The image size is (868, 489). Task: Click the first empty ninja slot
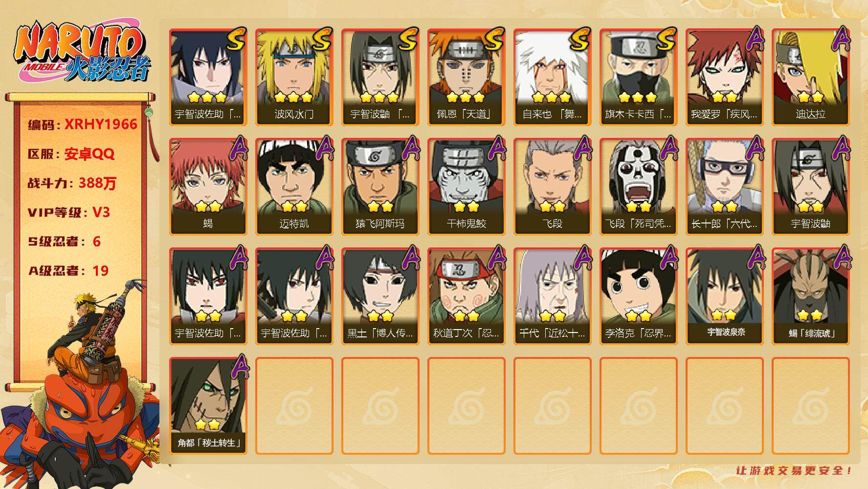[294, 406]
